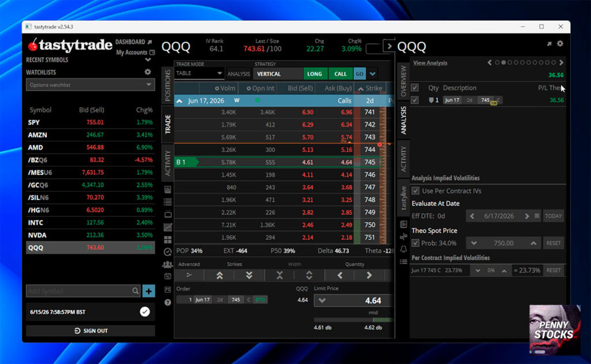This screenshot has width=591, height=364.
Task: Open alerts bell icon in right sidebar
Action: click(x=403, y=249)
